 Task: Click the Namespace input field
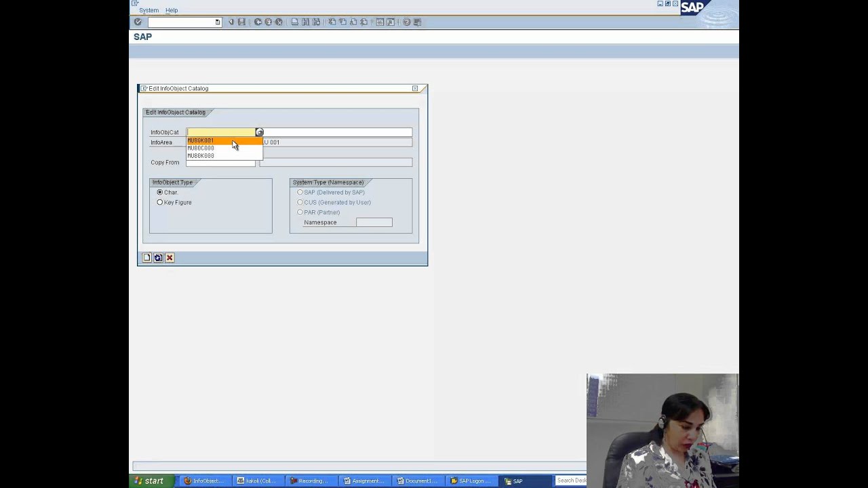coord(374,222)
